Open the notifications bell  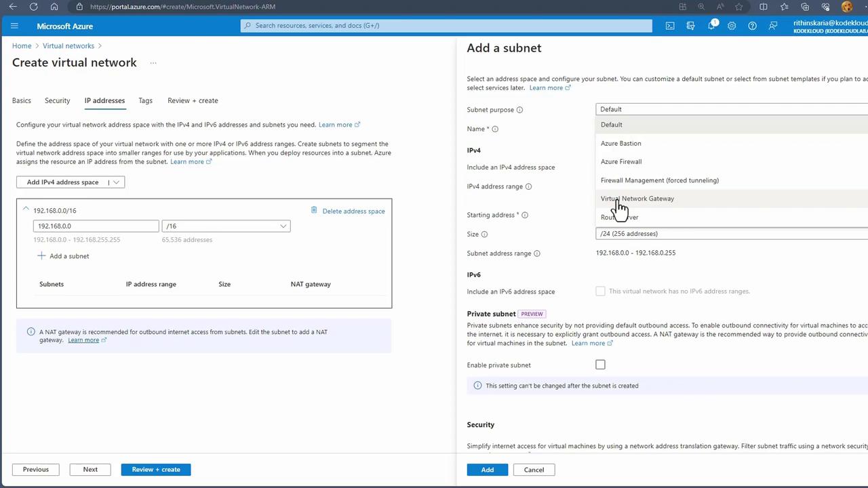coord(711,26)
